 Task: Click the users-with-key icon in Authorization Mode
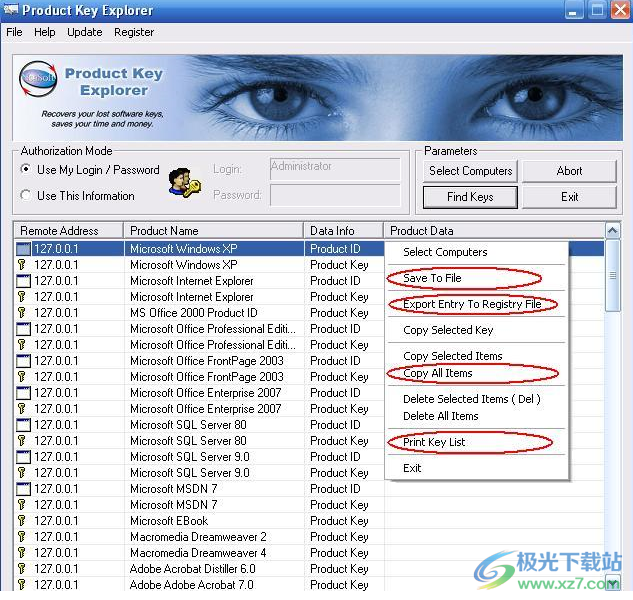184,183
